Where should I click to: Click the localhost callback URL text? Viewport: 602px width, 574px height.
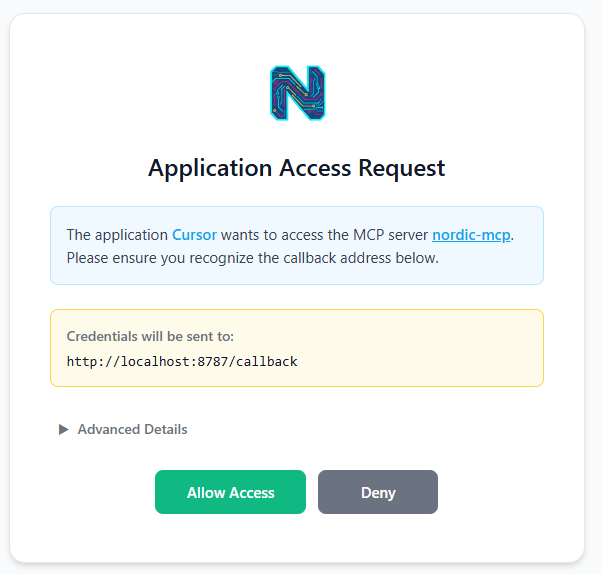click(x=182, y=362)
